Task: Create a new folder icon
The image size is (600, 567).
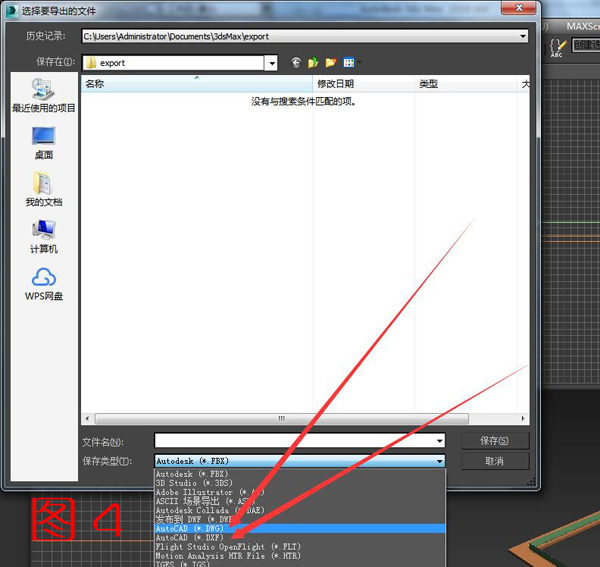Action: (331, 62)
